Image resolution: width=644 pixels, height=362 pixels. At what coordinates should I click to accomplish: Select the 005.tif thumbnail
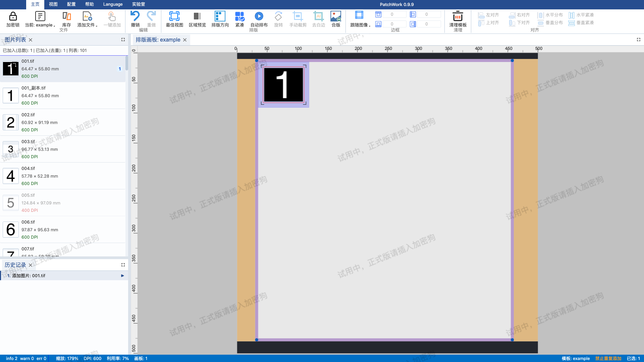click(11, 203)
